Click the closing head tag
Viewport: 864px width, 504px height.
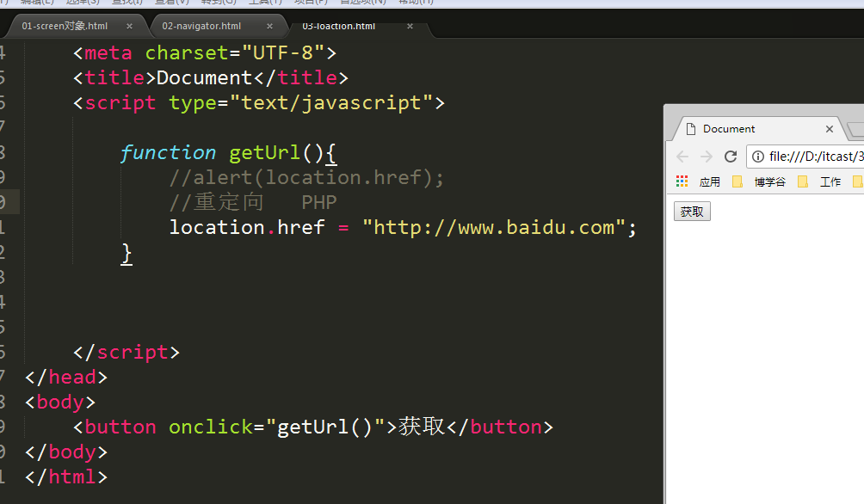66,378
